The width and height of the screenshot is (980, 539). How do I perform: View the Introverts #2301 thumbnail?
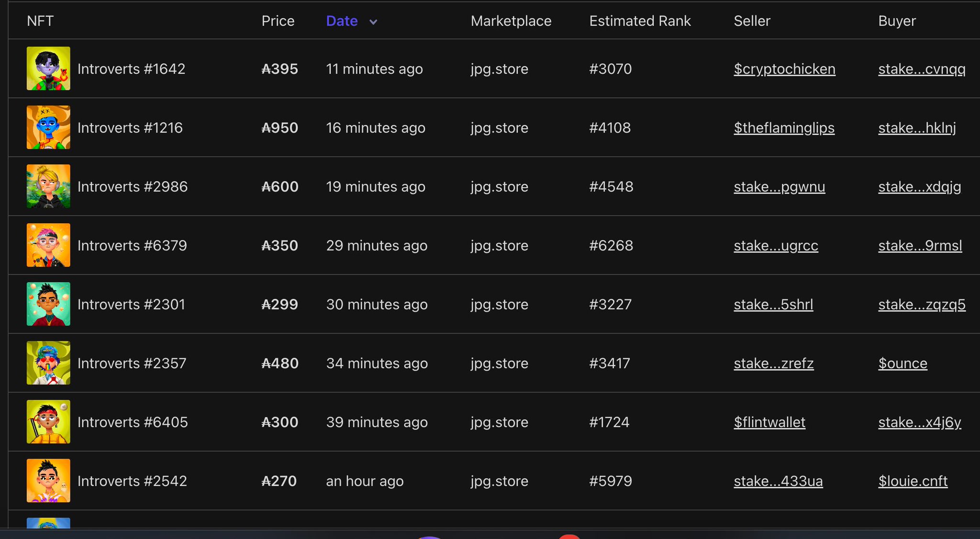tap(48, 304)
